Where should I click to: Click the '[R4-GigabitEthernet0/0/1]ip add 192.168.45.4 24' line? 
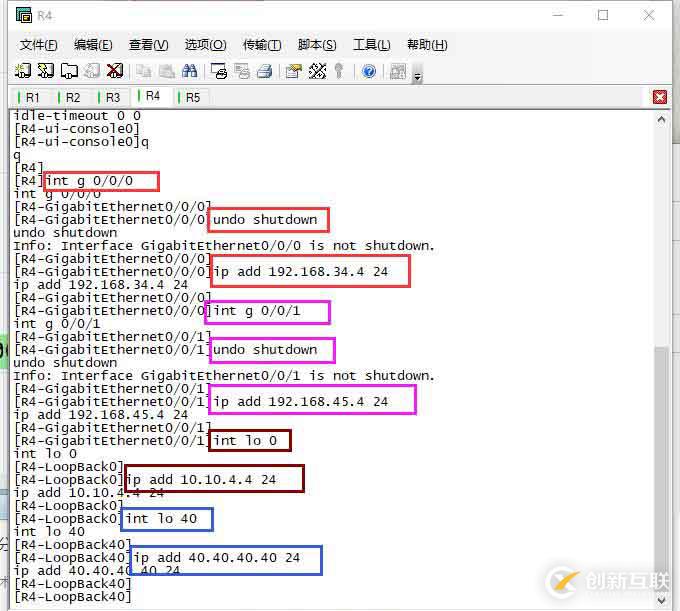point(200,402)
